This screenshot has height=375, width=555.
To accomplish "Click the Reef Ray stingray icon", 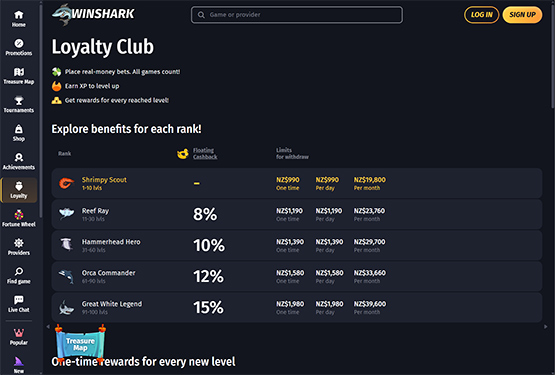I will [67, 214].
